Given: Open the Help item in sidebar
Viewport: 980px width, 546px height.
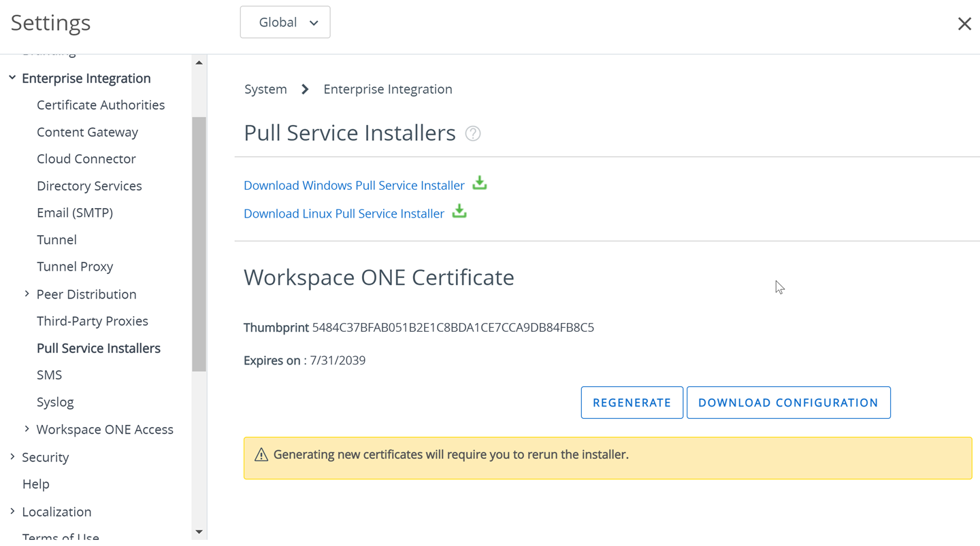Looking at the screenshot, I should click(x=35, y=484).
